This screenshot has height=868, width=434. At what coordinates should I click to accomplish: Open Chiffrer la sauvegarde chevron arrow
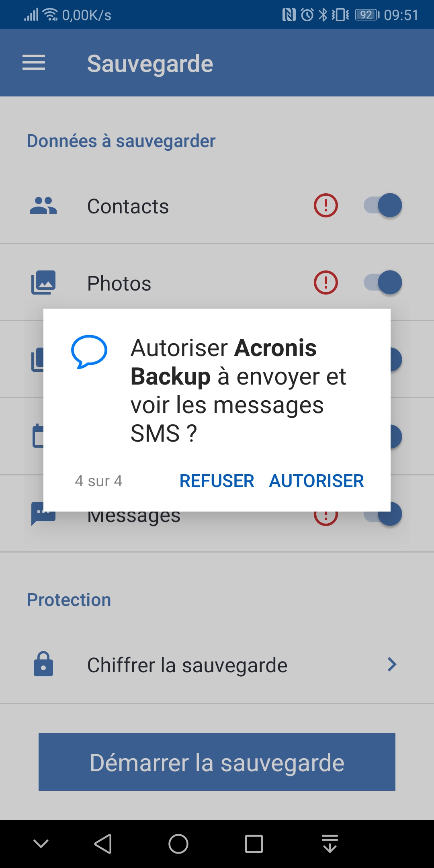pos(392,664)
